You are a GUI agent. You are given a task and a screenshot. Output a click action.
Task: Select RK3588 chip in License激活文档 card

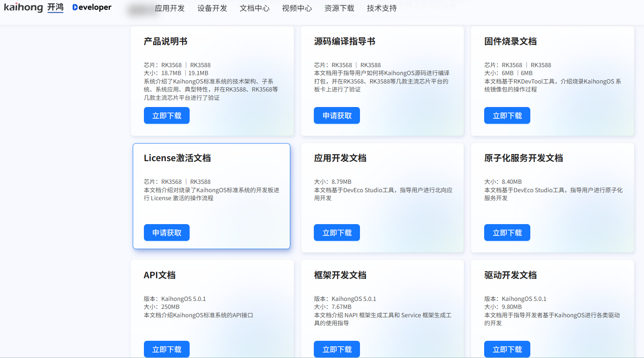click(201, 182)
